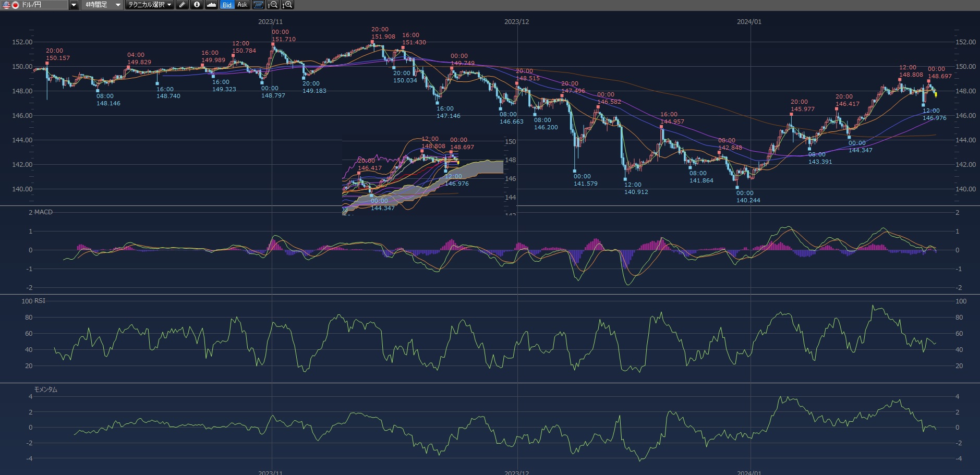Screen dimensions: 980x475
Task: Open the chart info icon
Action: pos(197,5)
